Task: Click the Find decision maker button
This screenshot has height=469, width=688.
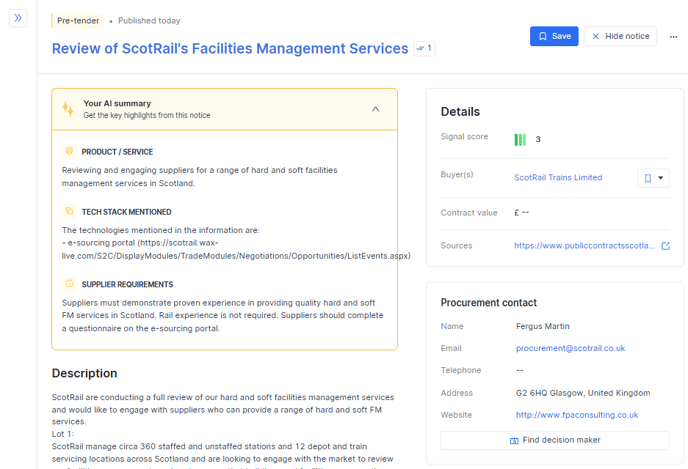Action: (x=555, y=440)
